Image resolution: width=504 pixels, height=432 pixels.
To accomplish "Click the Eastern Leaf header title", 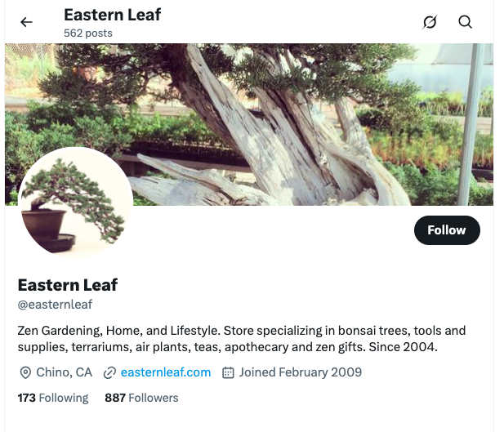I will [x=112, y=15].
